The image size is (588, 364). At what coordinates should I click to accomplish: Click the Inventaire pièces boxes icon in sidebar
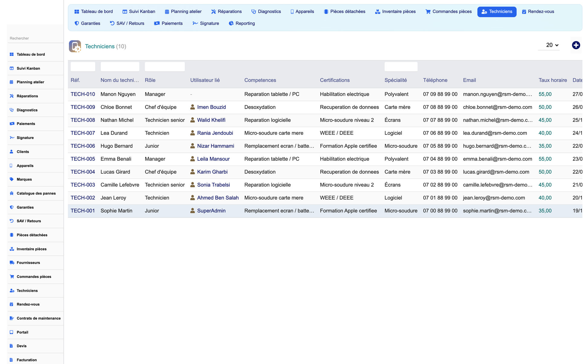click(12, 249)
